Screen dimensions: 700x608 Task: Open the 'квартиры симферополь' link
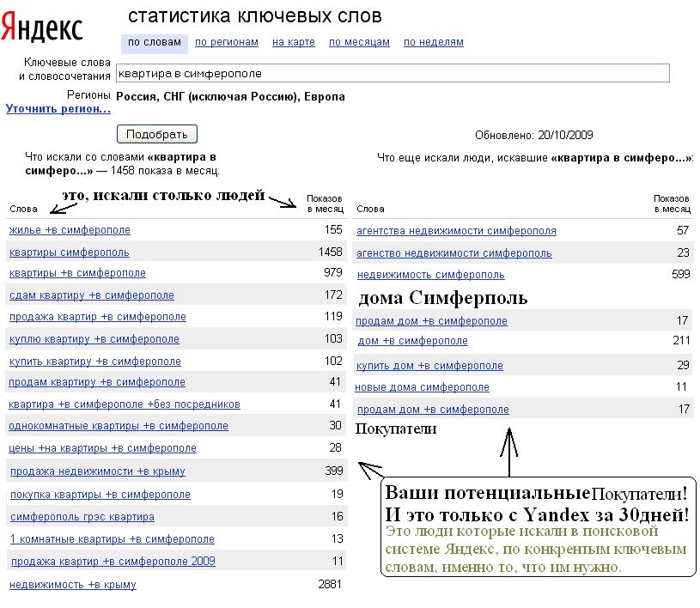tap(70, 252)
